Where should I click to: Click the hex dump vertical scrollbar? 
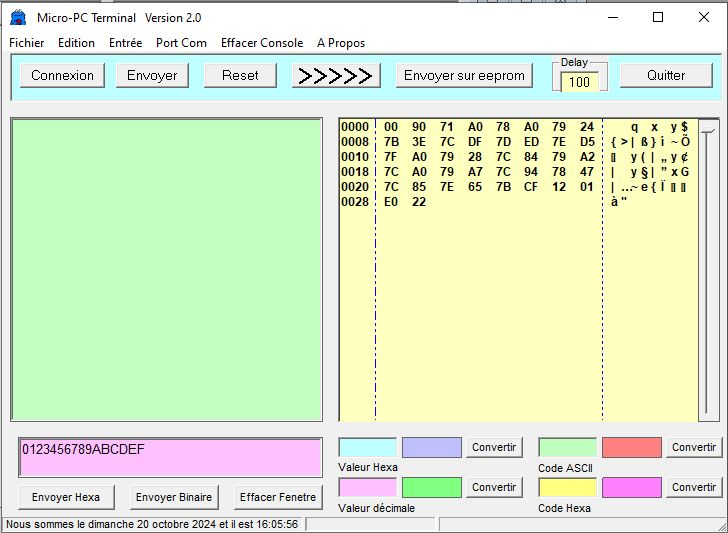point(708,270)
